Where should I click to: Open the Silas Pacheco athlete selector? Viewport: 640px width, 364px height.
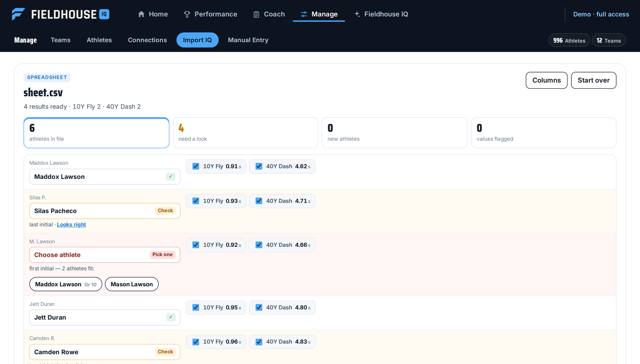(105, 211)
